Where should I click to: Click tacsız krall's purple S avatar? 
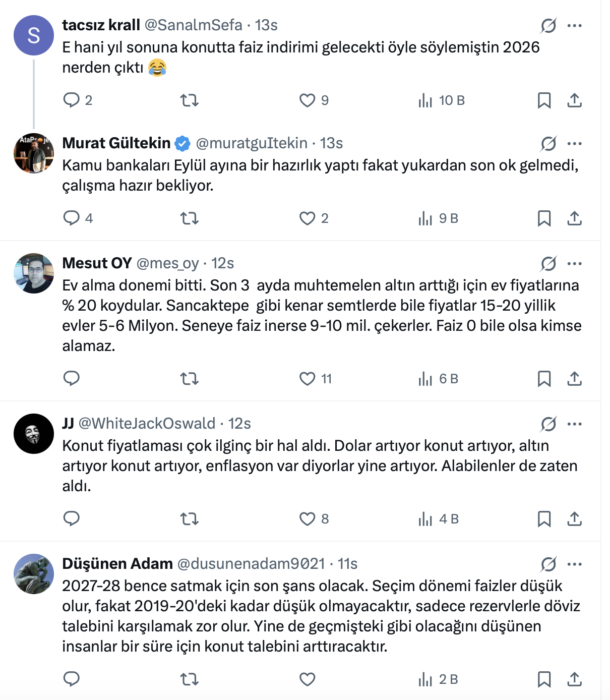point(34,35)
